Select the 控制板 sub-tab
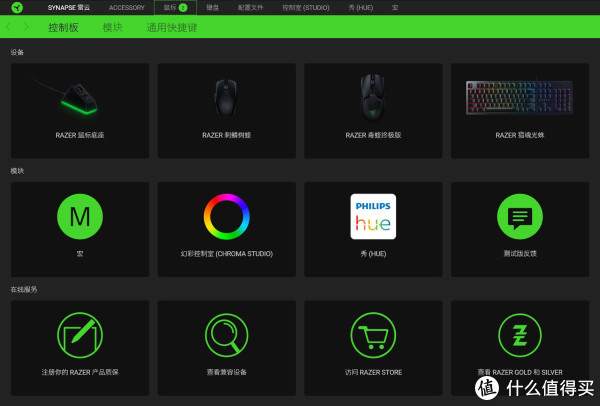Screen dimensions: 600x406 click(x=63, y=28)
